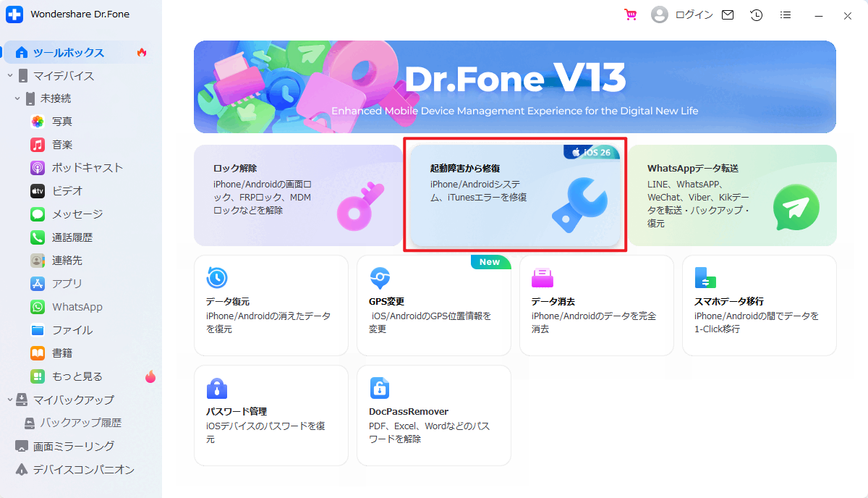Open the WhatsAppデータ転送 card

tap(732, 195)
